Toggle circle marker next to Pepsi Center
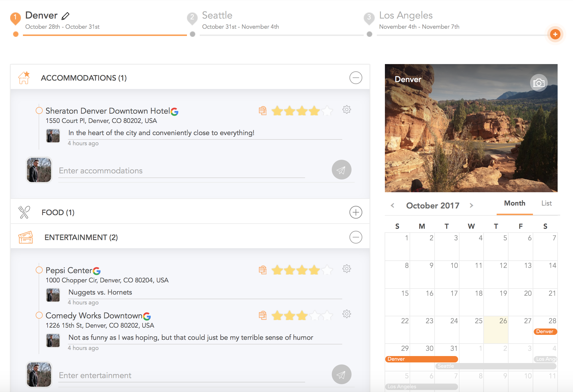Image resolution: width=573 pixels, height=392 pixels. point(39,270)
